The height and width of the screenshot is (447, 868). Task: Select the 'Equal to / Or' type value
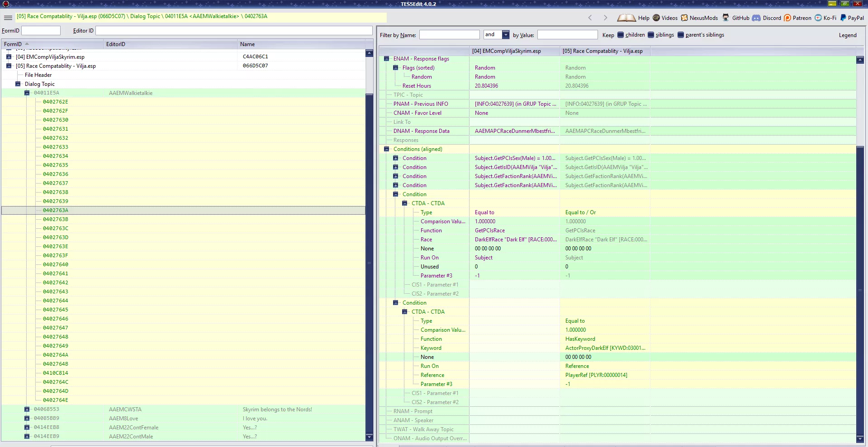(x=580, y=212)
